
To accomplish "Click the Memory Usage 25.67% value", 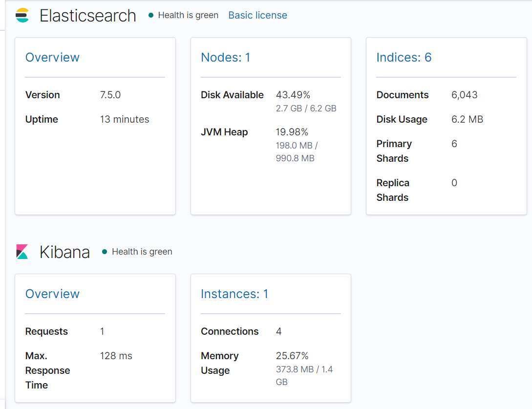I will pyautogui.click(x=292, y=356).
